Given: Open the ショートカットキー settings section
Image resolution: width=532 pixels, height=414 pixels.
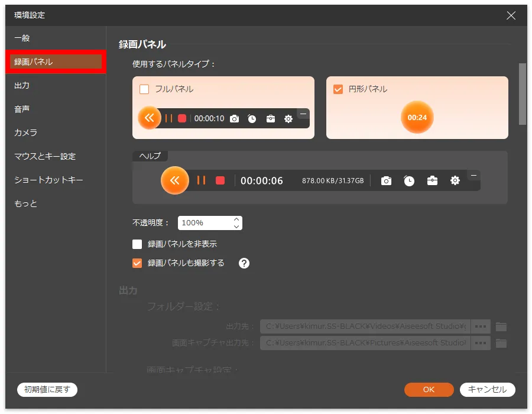Looking at the screenshot, I should (x=48, y=180).
